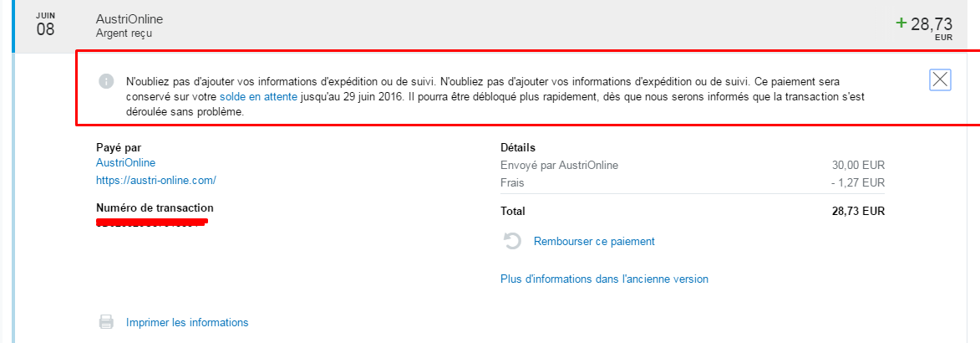Select 'Rembourser ce paiement'

click(x=594, y=241)
